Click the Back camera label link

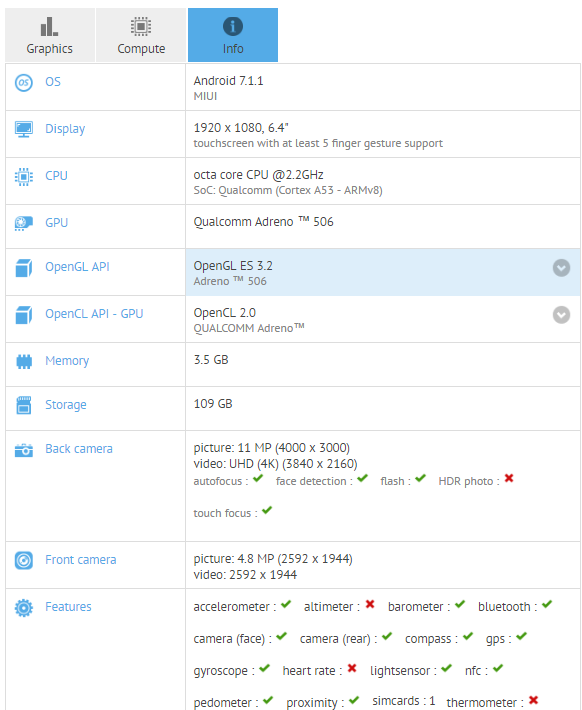(x=79, y=449)
